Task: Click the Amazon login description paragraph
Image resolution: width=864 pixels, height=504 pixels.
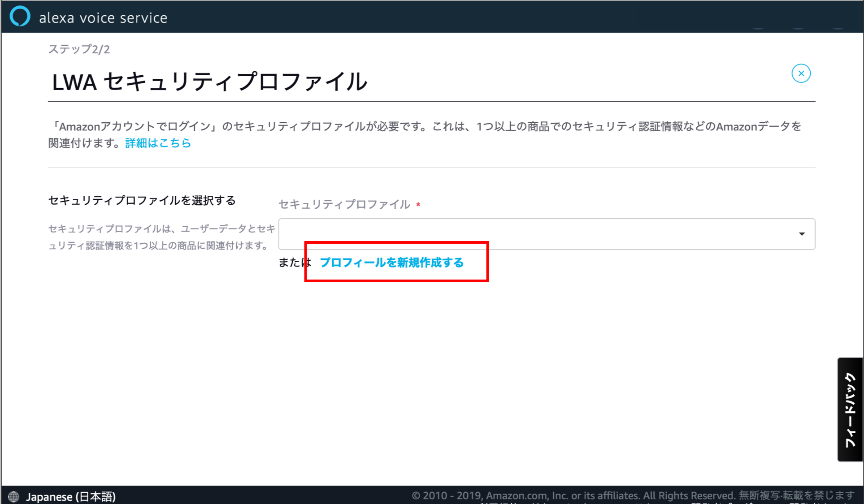Action: tap(424, 127)
